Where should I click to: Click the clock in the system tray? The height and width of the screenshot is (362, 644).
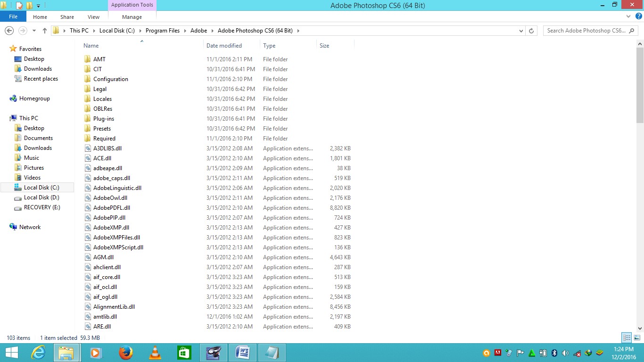tap(623, 353)
